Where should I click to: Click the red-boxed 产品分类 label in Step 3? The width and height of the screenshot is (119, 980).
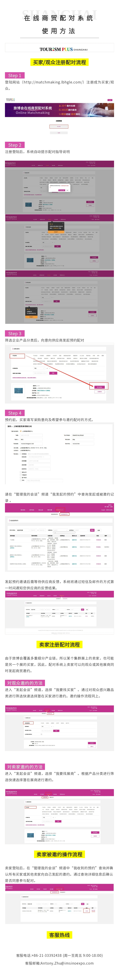[x=17, y=356]
